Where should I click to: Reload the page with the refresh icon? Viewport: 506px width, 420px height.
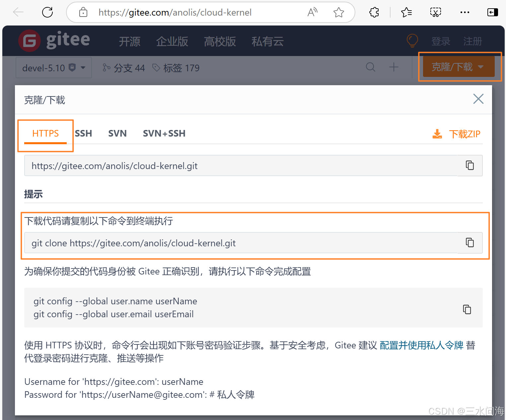[x=47, y=12]
